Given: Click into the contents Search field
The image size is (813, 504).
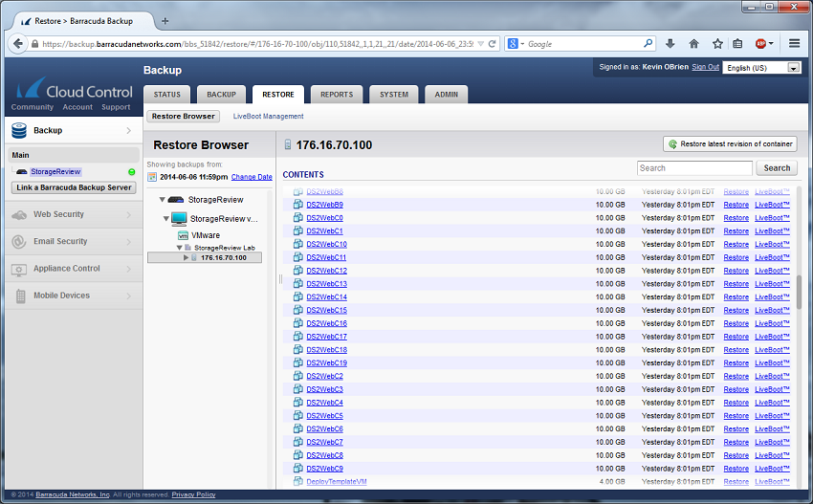Looking at the screenshot, I should (694, 168).
